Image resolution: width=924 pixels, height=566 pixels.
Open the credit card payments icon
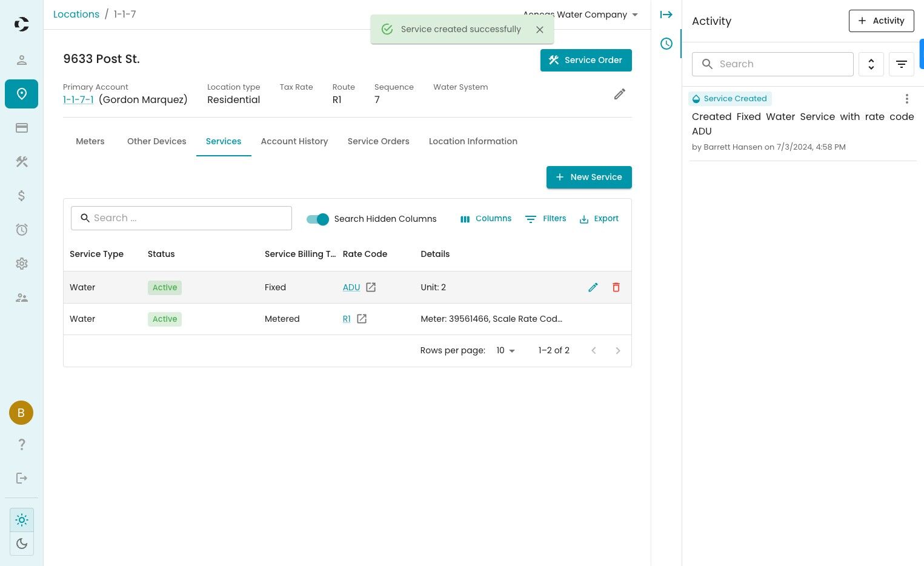tap(22, 128)
